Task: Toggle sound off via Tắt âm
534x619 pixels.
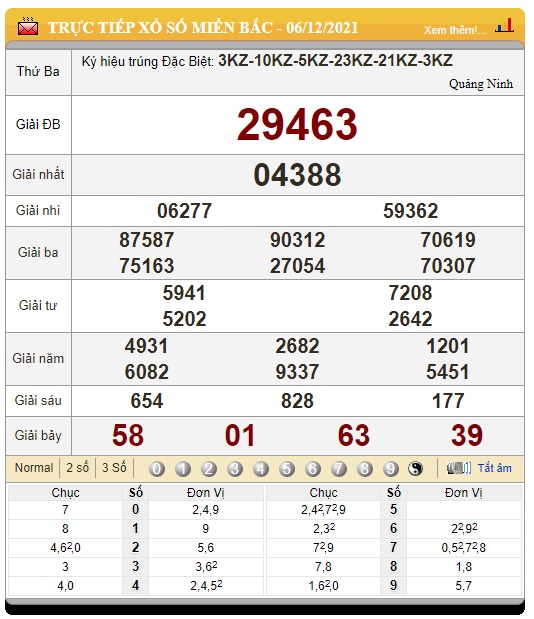Action: point(495,468)
